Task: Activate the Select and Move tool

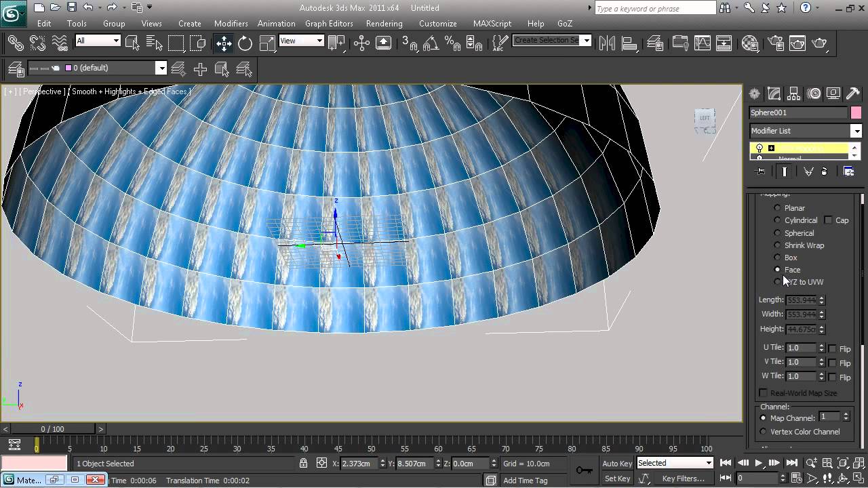Action: coord(224,43)
